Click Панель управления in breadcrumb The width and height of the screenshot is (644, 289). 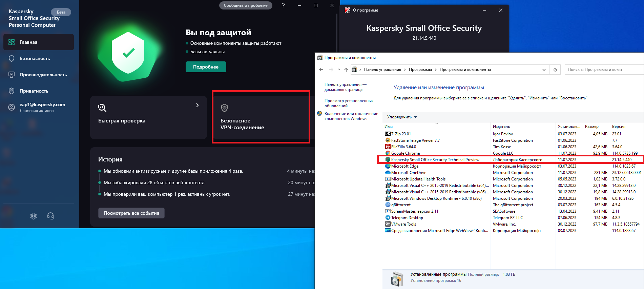(x=382, y=70)
